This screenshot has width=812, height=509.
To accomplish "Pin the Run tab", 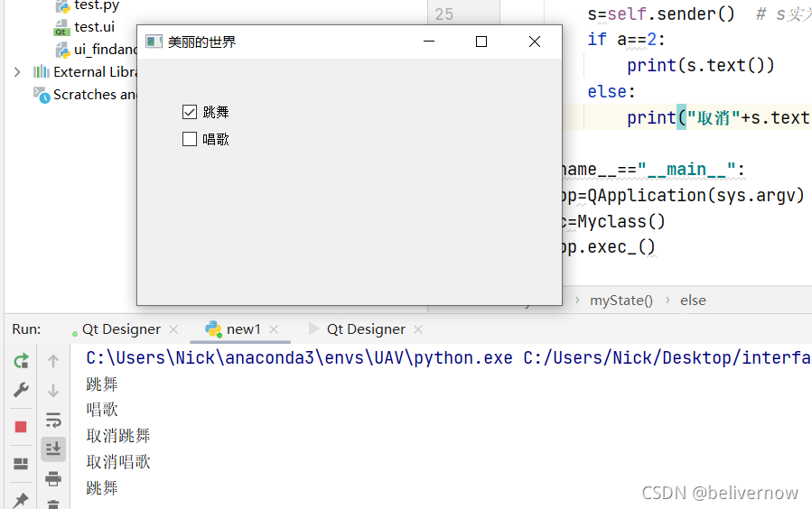I will pyautogui.click(x=21, y=500).
